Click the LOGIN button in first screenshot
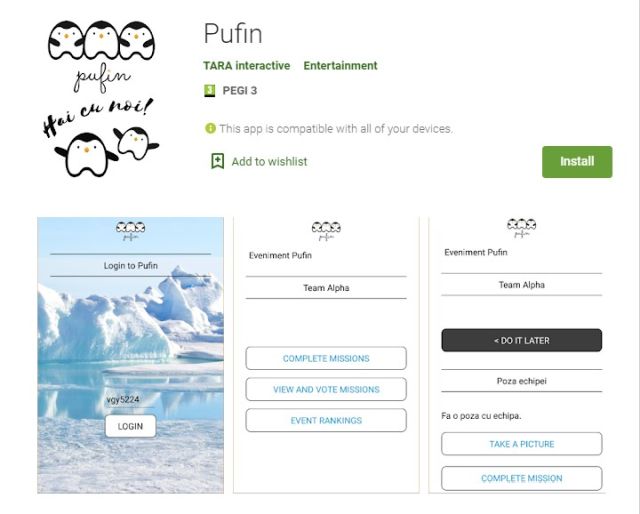 coord(130,426)
